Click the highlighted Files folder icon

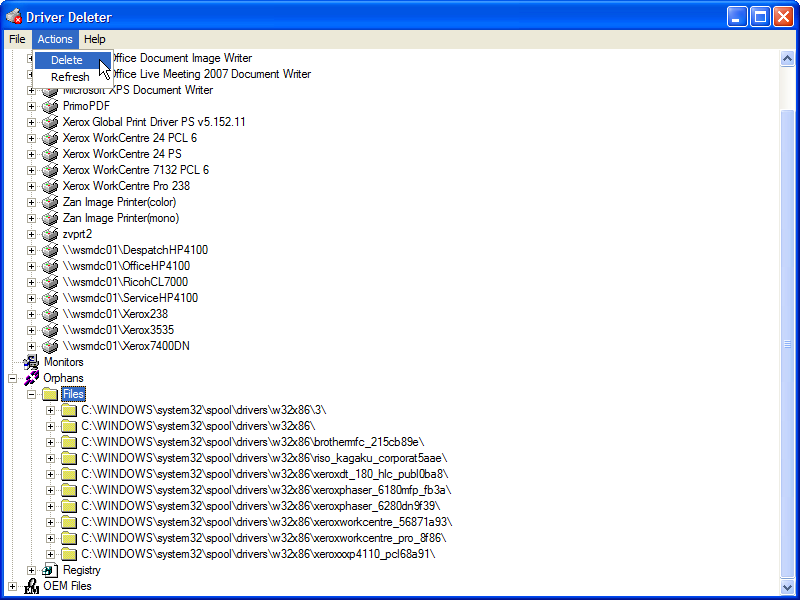49,393
